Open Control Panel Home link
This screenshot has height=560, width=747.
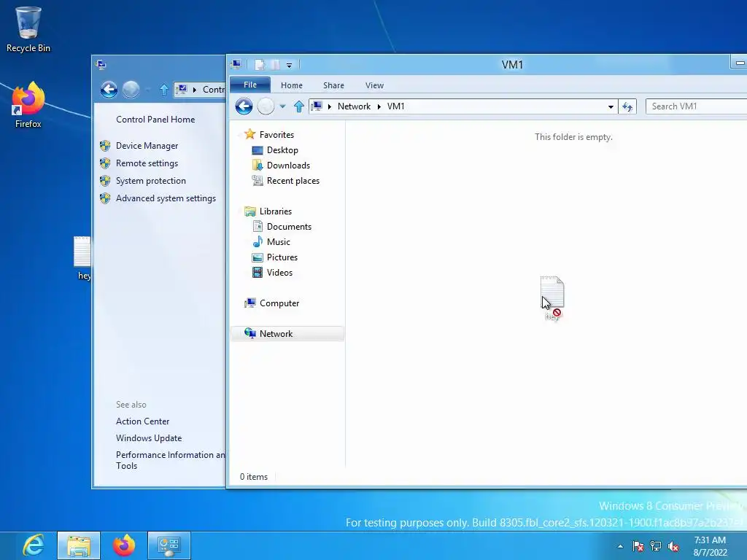click(x=155, y=120)
